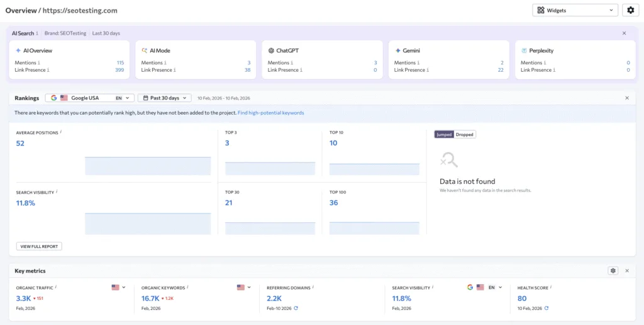Click the Top 100 trend chart
Viewport: 644px width, 325px height.
pyautogui.click(x=374, y=229)
